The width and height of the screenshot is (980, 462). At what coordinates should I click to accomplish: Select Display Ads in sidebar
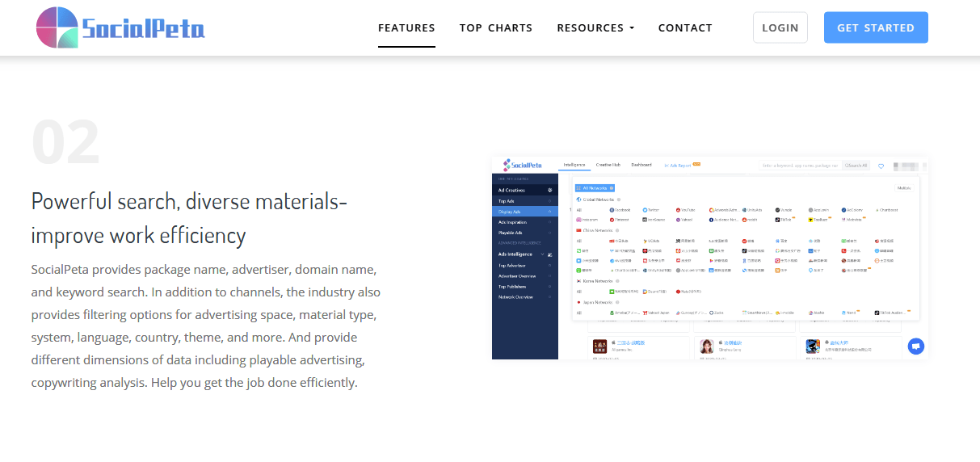pyautogui.click(x=525, y=212)
